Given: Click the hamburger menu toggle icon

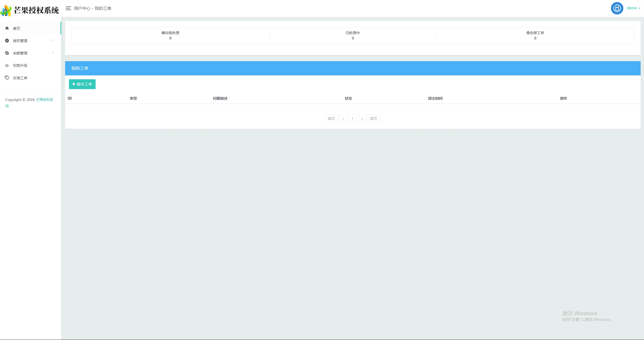Looking at the screenshot, I should (x=68, y=8).
